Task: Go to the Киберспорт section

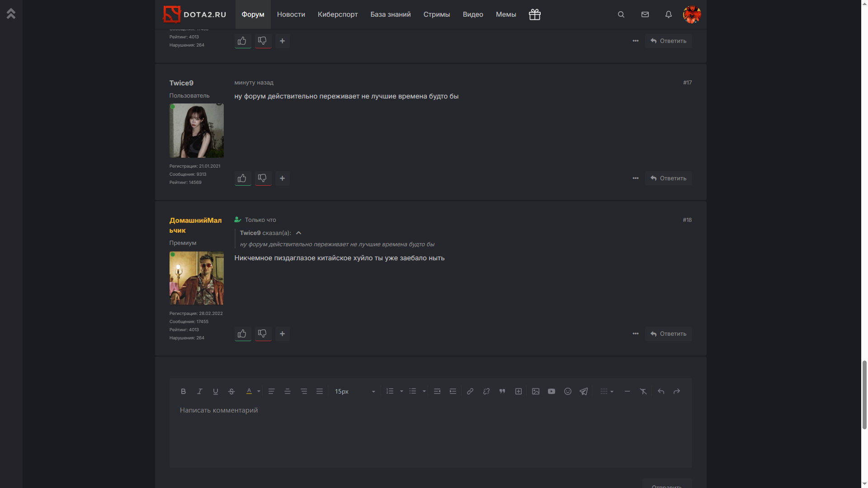Action: pyautogui.click(x=338, y=14)
